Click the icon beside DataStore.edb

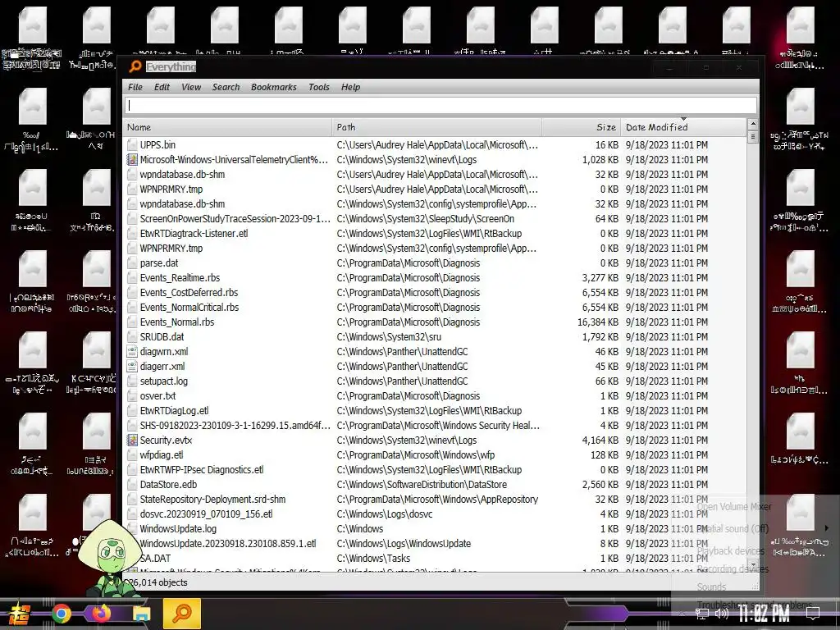[x=132, y=484]
